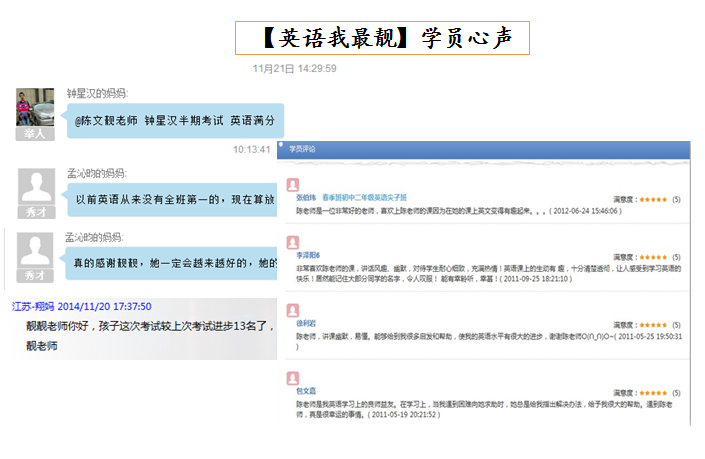Click the 江苏-翔妈 sender name
This screenshot has height=459, width=705.
(32, 306)
